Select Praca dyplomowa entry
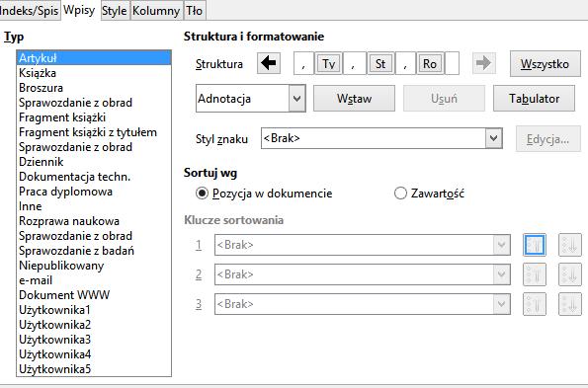 click(x=94, y=192)
